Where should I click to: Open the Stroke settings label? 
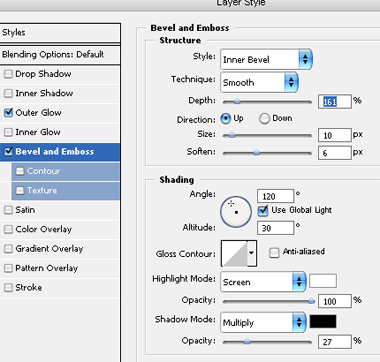29,287
